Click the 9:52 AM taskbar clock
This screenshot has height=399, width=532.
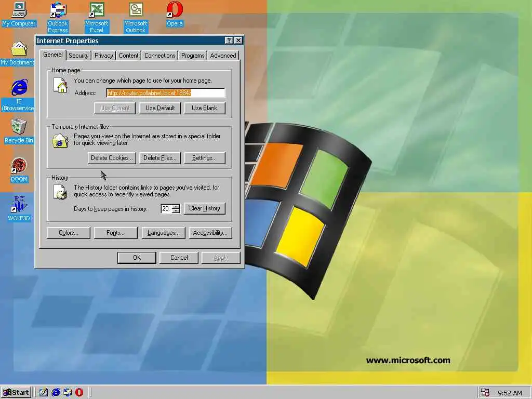(510, 393)
